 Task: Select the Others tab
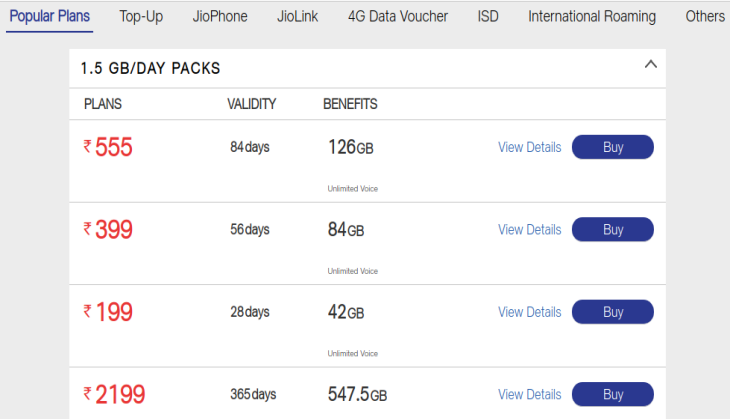[x=705, y=17]
